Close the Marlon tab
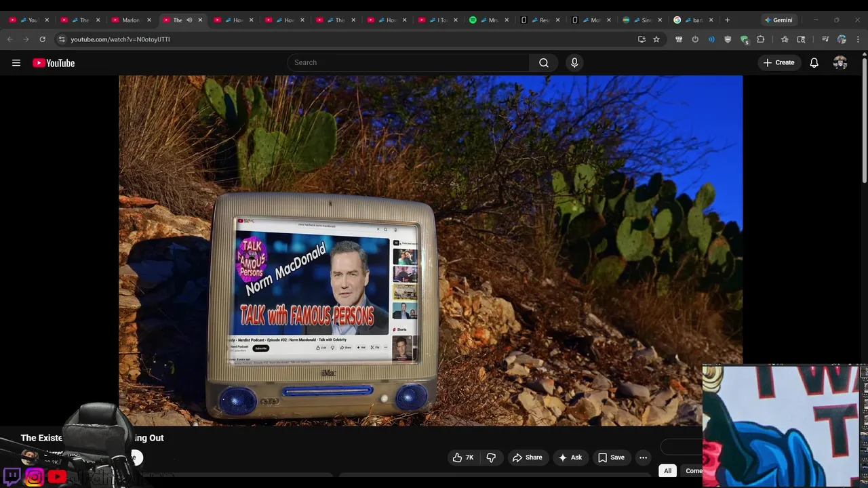Viewport: 868px width, 488px height. pyautogui.click(x=149, y=20)
